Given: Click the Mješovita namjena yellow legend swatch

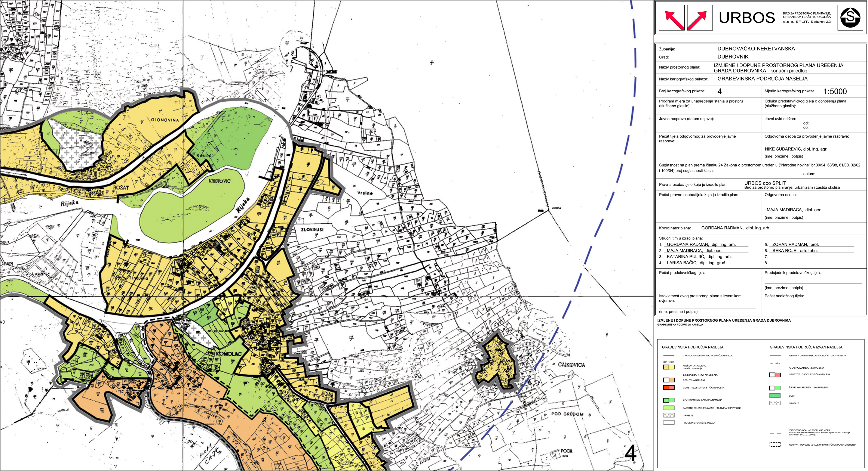Looking at the screenshot, I should [x=669, y=367].
